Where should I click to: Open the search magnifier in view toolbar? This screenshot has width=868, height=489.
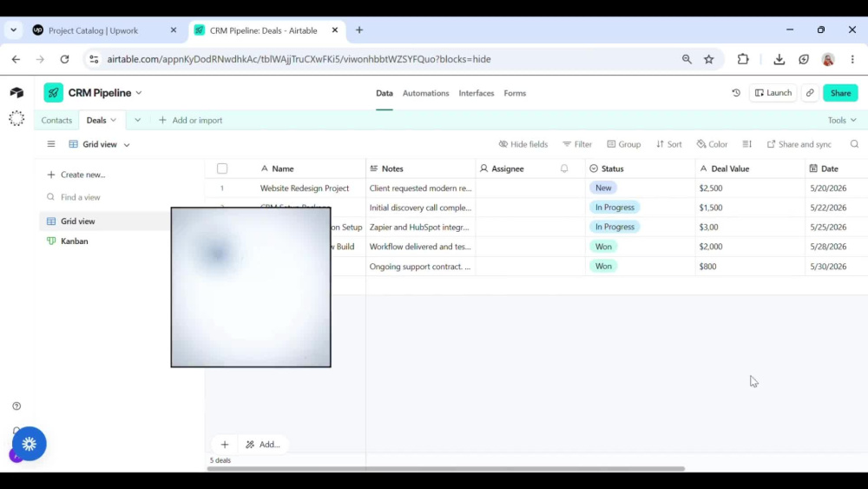pos(854,144)
